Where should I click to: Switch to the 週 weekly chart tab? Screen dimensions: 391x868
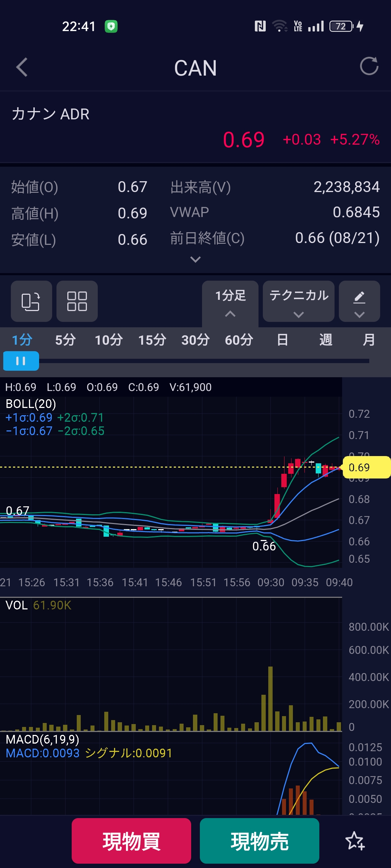[x=326, y=340]
